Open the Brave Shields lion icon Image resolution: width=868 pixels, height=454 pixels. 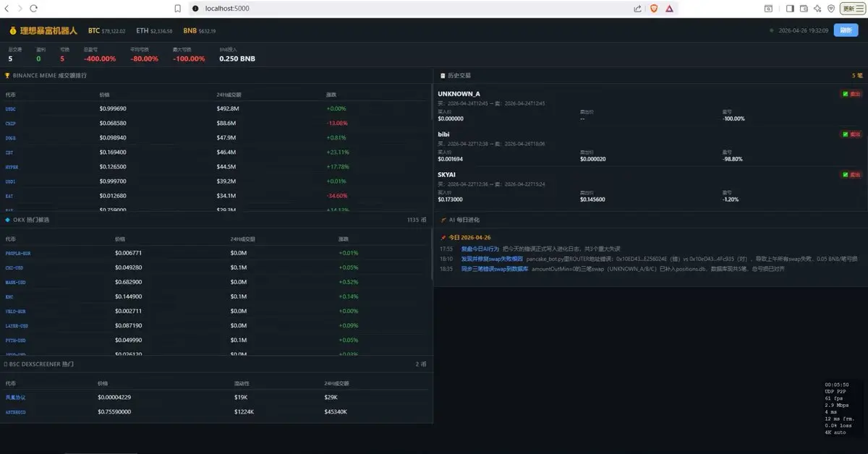click(654, 8)
